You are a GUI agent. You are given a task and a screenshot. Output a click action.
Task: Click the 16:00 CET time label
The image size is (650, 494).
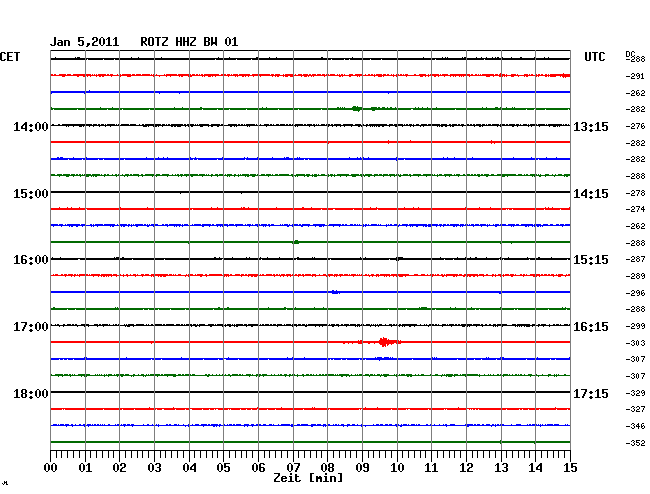[x=31, y=260]
